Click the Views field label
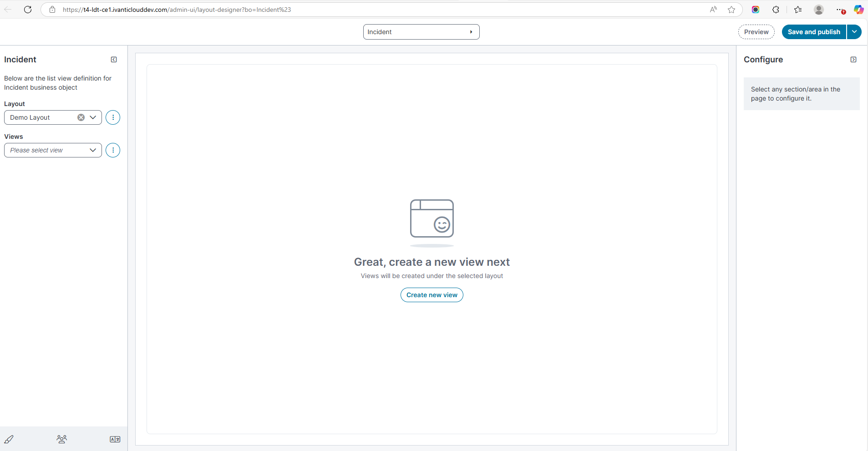Viewport: 868px width, 451px height. tap(14, 137)
